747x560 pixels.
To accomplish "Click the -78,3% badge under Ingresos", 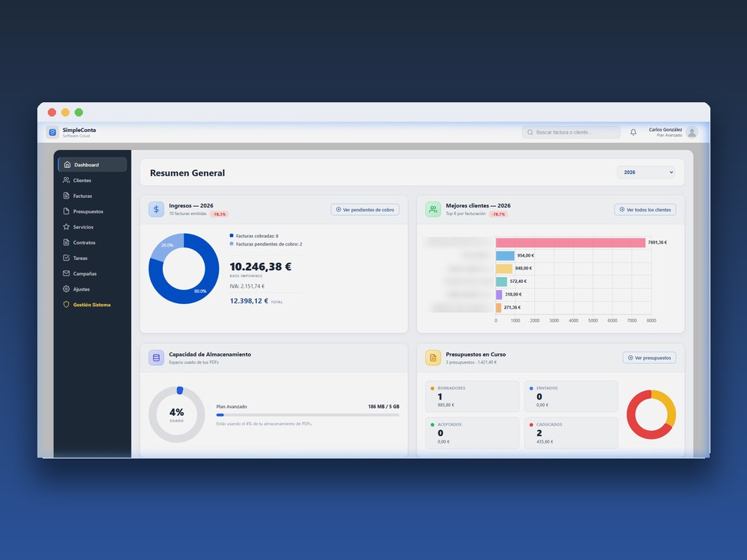I will (x=219, y=214).
